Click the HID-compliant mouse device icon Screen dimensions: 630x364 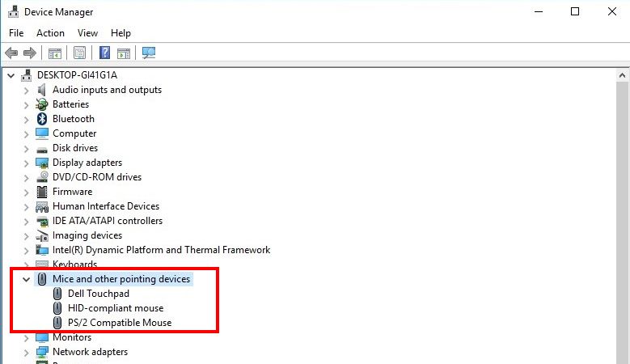pyautogui.click(x=57, y=308)
